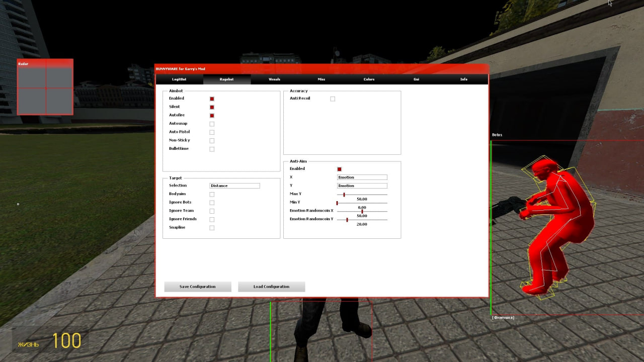Image resolution: width=644 pixels, height=362 pixels.
Task: Enable the Snapline checkbox
Action: (212, 228)
